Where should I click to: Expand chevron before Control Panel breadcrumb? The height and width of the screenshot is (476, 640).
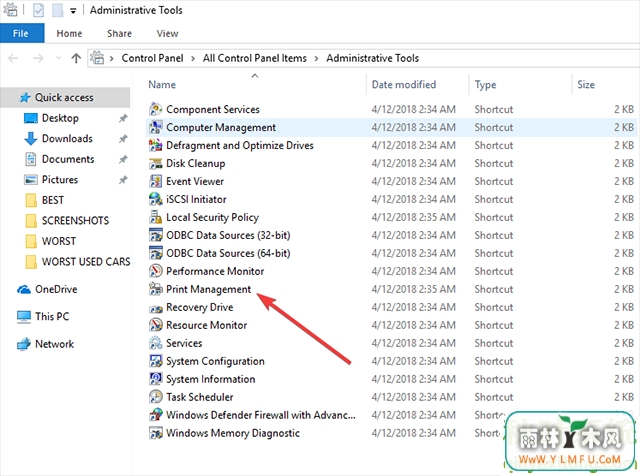[x=111, y=59]
